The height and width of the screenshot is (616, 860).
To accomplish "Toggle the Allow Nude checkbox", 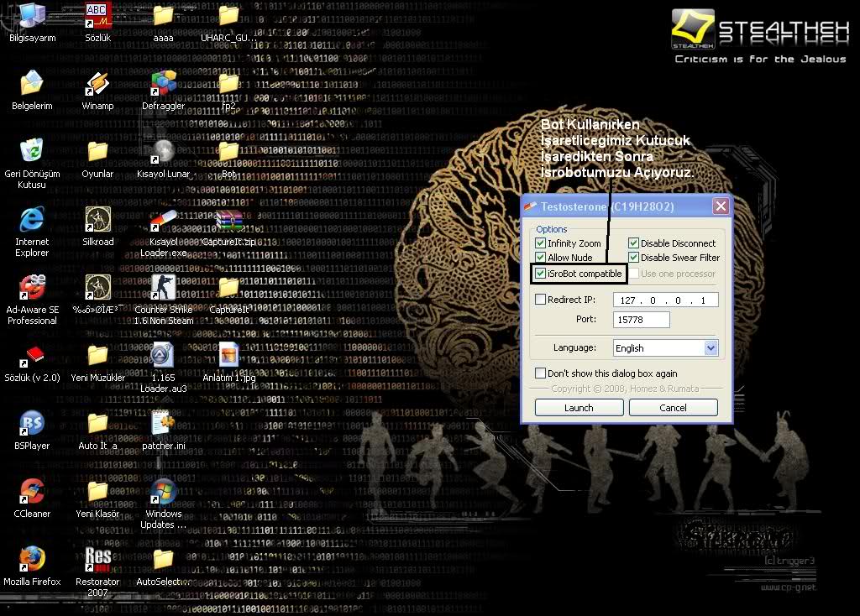I will tap(540, 257).
